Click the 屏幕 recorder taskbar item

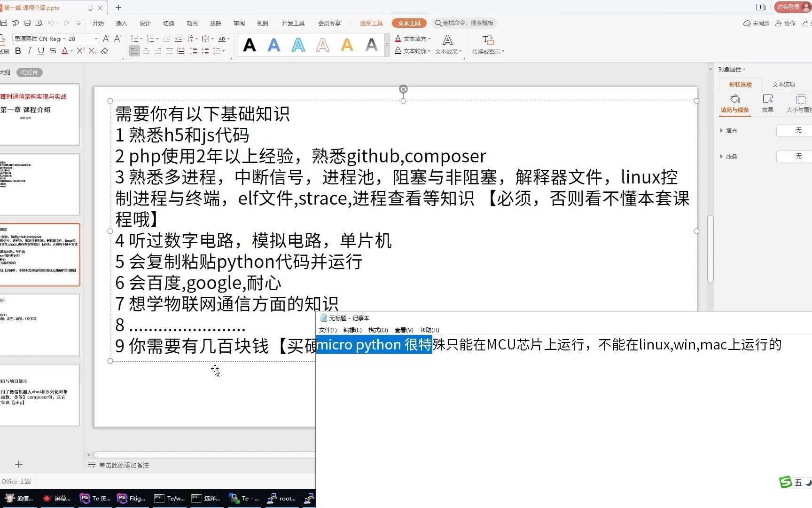[x=57, y=498]
